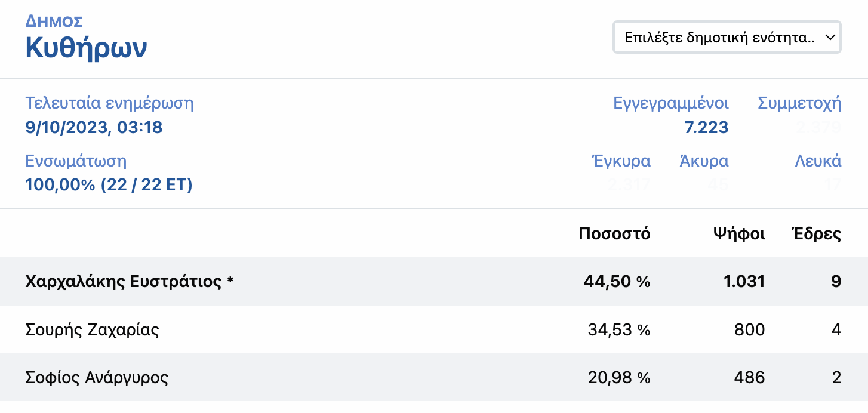Click the 7.223 registered voters value
This screenshot has width=868, height=413.
[x=706, y=127]
